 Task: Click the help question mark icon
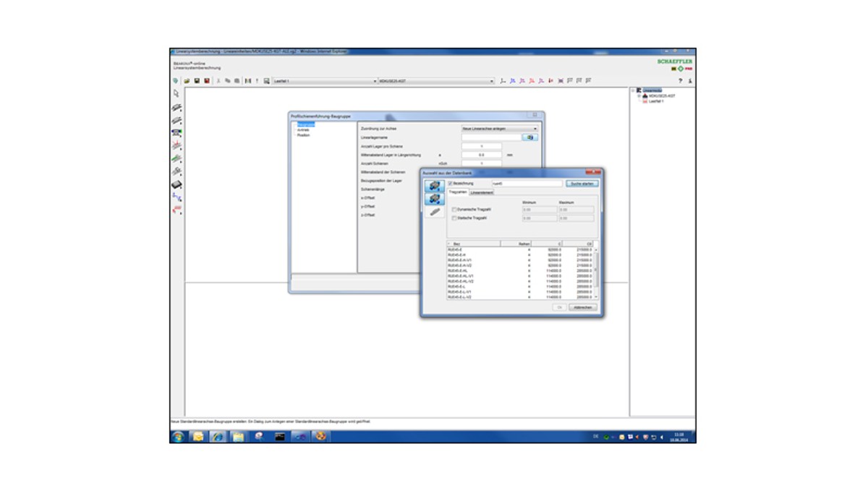pyautogui.click(x=680, y=81)
